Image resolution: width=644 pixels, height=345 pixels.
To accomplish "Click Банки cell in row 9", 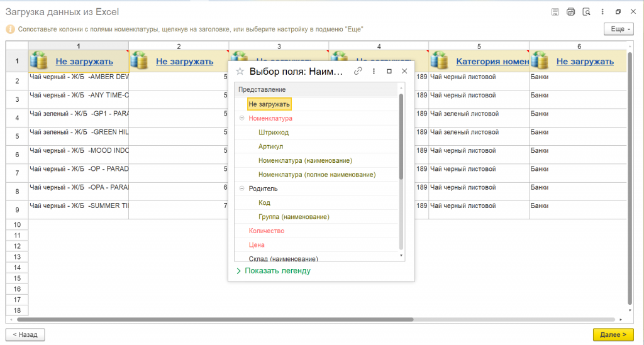I will (579, 210).
